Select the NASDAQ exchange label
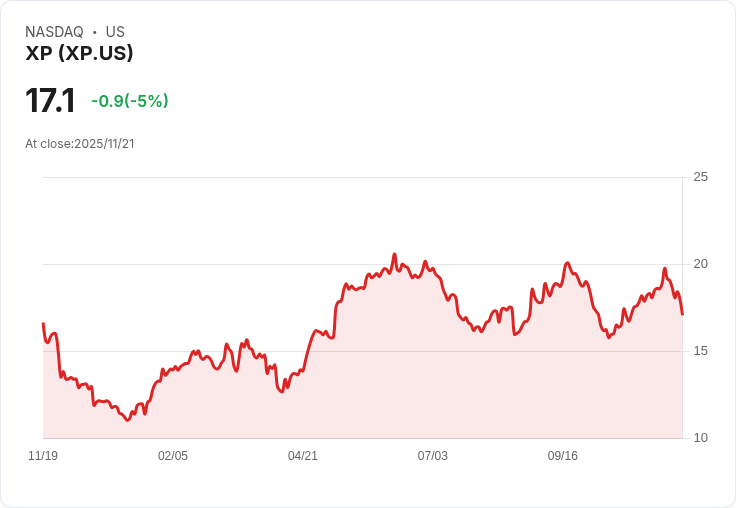Image resolution: width=736 pixels, height=508 pixels. (x=54, y=32)
